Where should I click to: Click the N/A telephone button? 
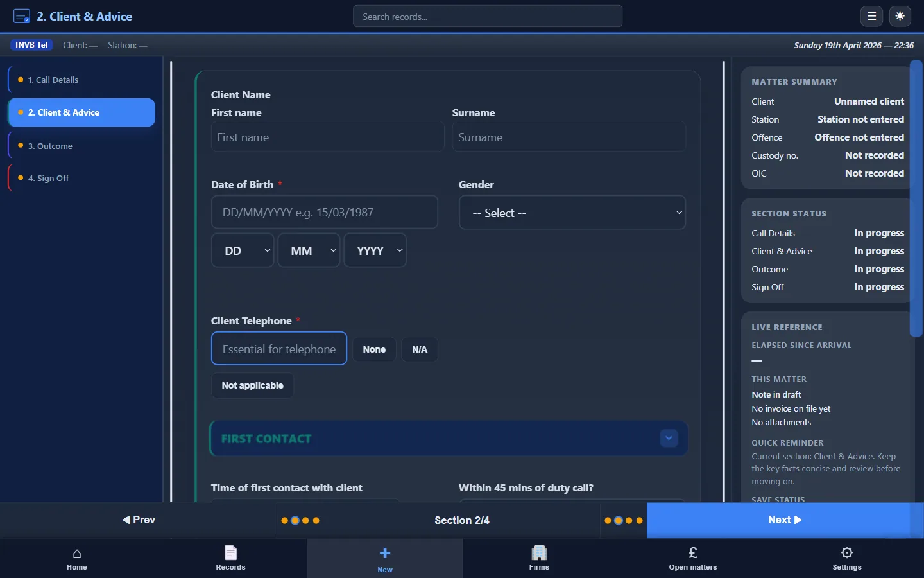tap(420, 349)
